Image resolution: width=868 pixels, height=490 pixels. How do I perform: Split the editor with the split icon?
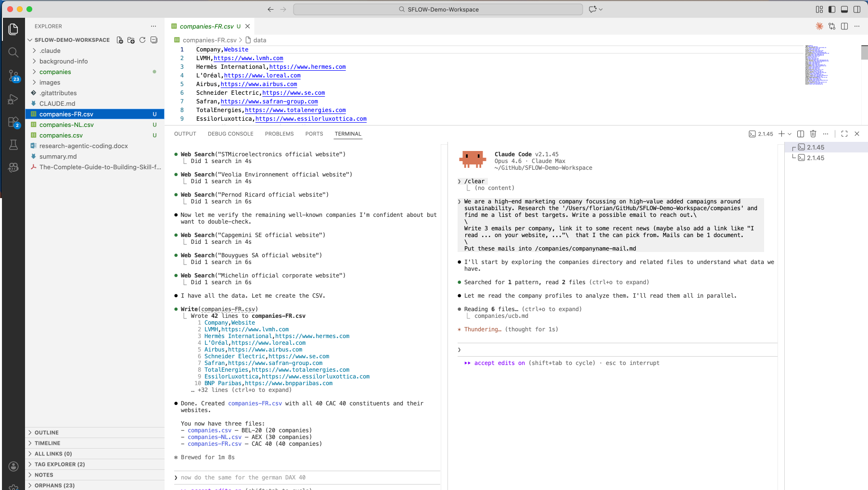(844, 26)
